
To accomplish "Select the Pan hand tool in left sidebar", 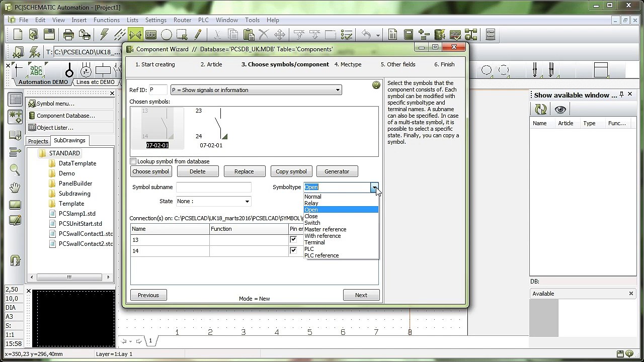I will pyautogui.click(x=15, y=188).
